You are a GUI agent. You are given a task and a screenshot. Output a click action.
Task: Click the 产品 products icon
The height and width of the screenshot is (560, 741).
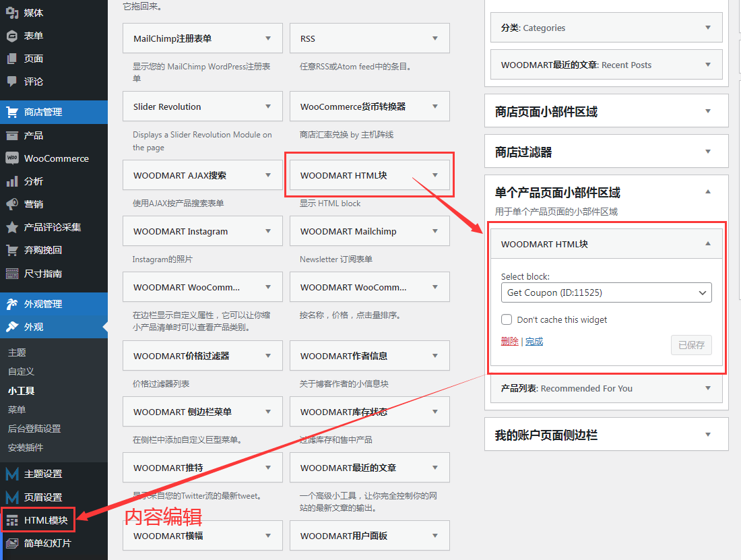point(12,135)
